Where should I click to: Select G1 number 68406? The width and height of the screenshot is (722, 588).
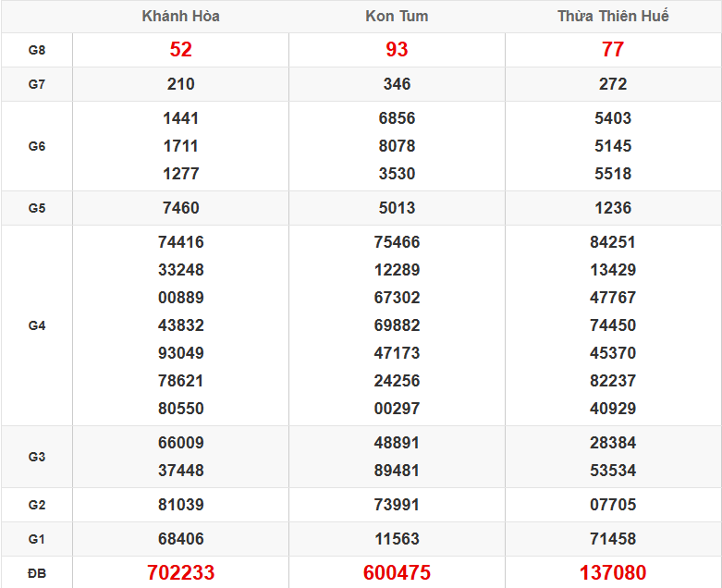[x=180, y=539]
